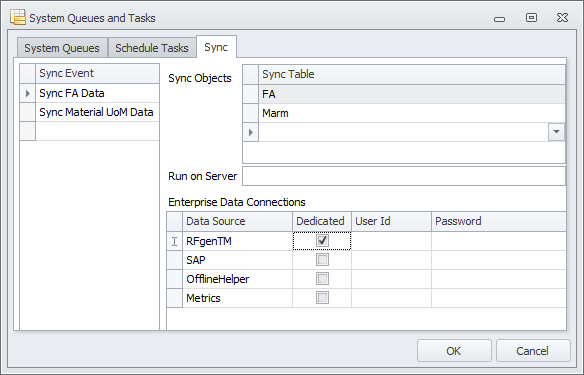Enable the Dedicated checkbox for OfflineHelper
This screenshot has height=375, width=584.
point(322,279)
